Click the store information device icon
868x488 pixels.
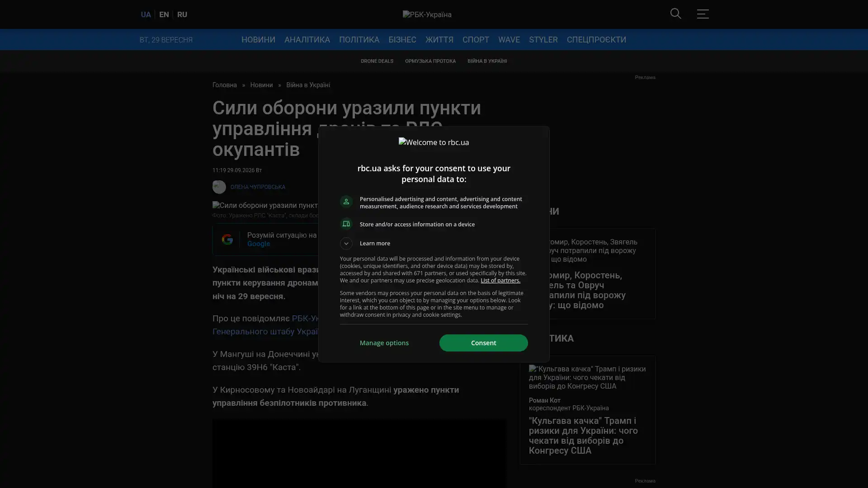pos(346,224)
